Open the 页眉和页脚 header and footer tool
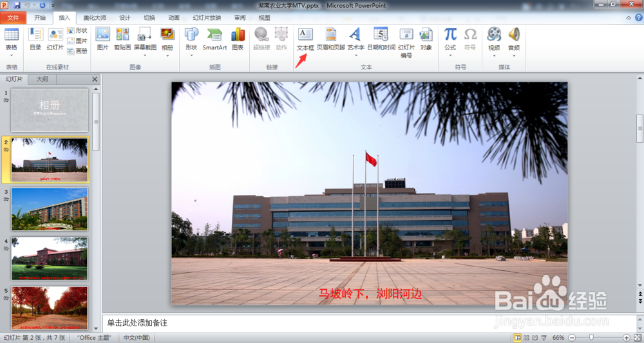 (330, 39)
